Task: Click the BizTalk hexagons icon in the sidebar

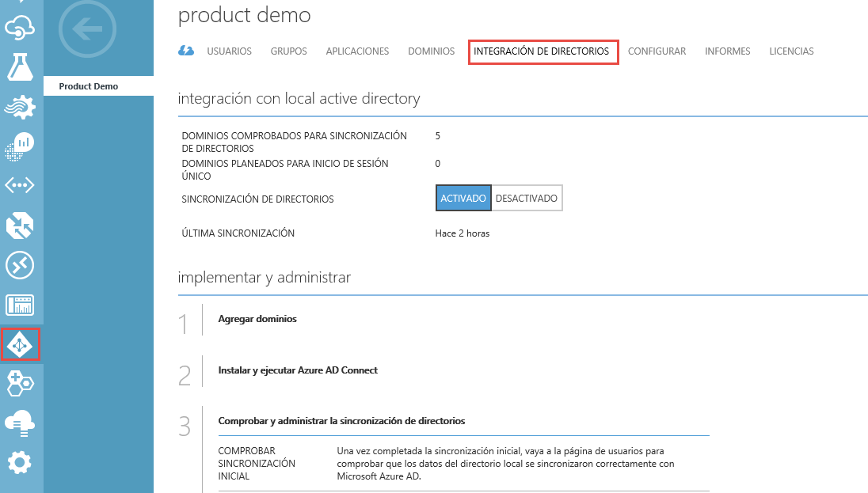Action: coord(19,384)
